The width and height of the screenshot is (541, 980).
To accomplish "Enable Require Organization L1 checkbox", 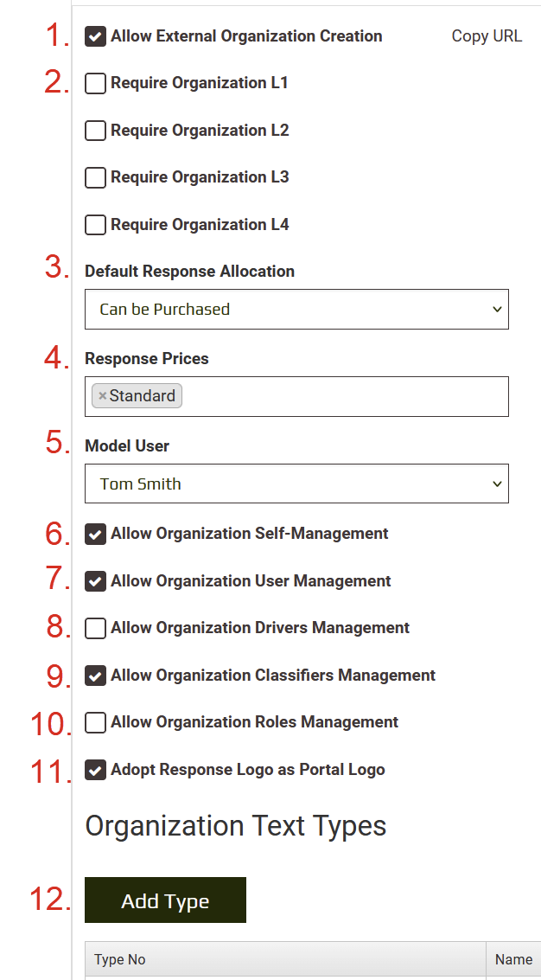I will pos(96,84).
